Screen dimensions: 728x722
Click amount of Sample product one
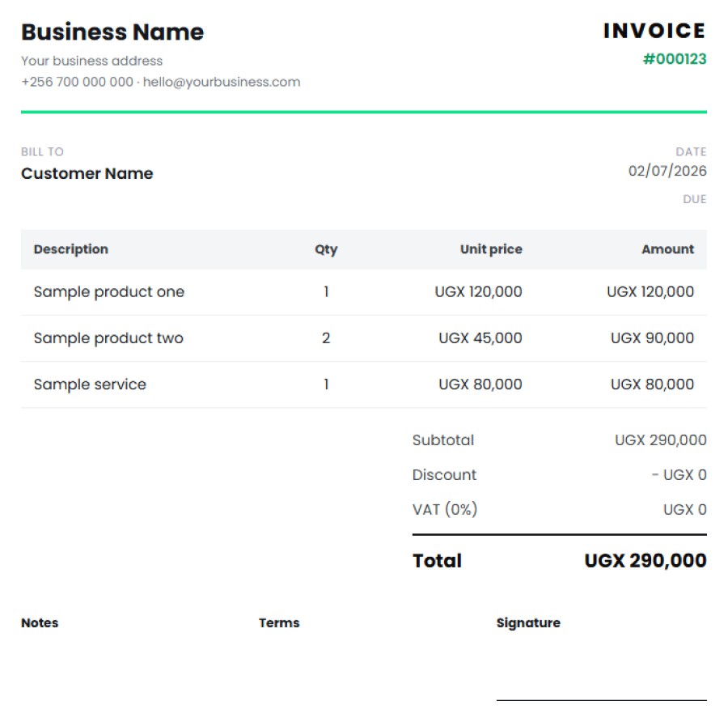click(650, 291)
